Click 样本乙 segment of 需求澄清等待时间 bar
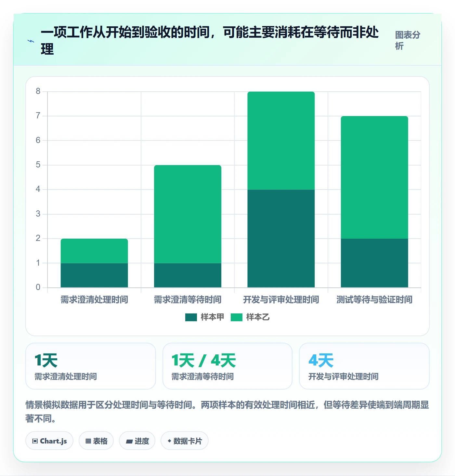Viewport: 455px width, 476px height. point(188,214)
